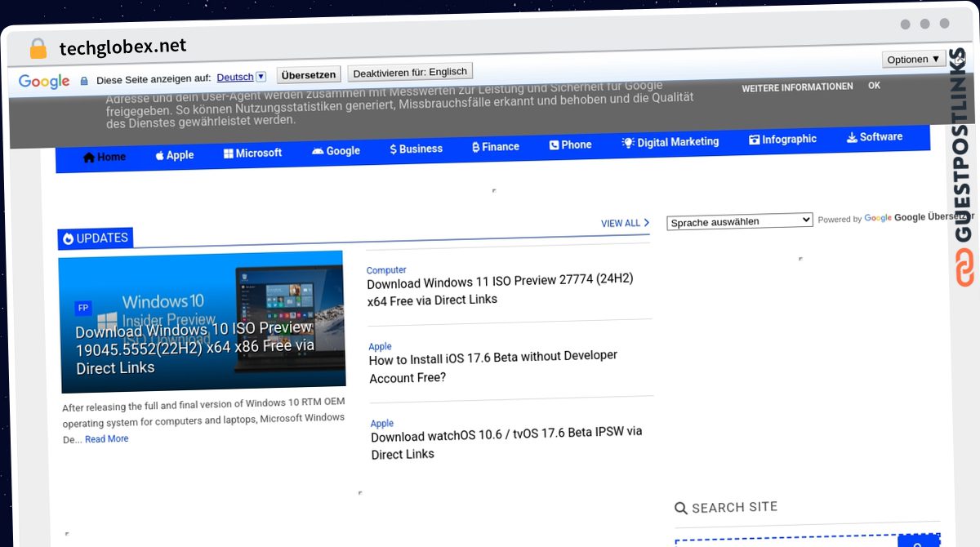The width and height of the screenshot is (980, 547).
Task: Select Finance in the navigation bar
Action: 496,147
